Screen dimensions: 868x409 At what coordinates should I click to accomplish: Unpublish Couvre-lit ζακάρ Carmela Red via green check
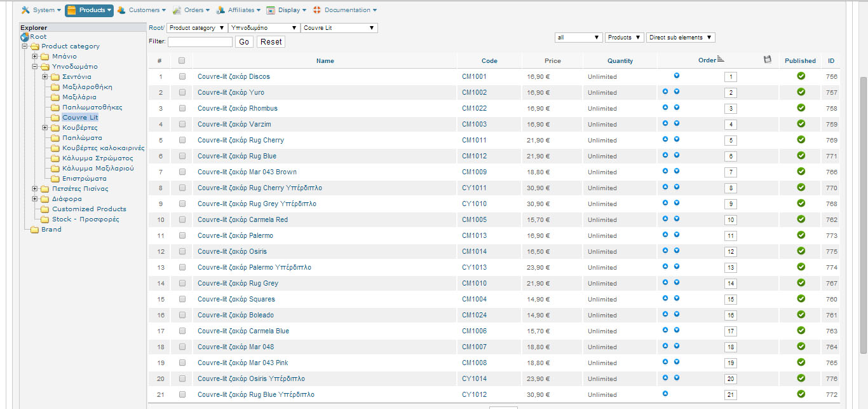[x=801, y=219]
